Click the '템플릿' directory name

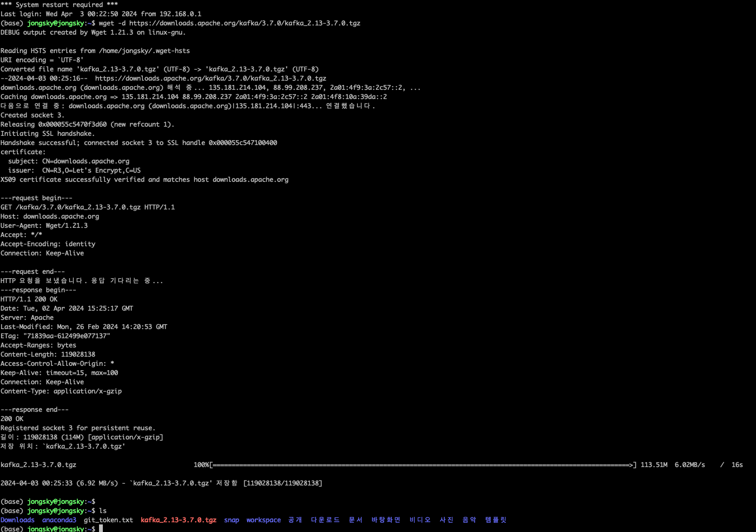(x=496, y=520)
